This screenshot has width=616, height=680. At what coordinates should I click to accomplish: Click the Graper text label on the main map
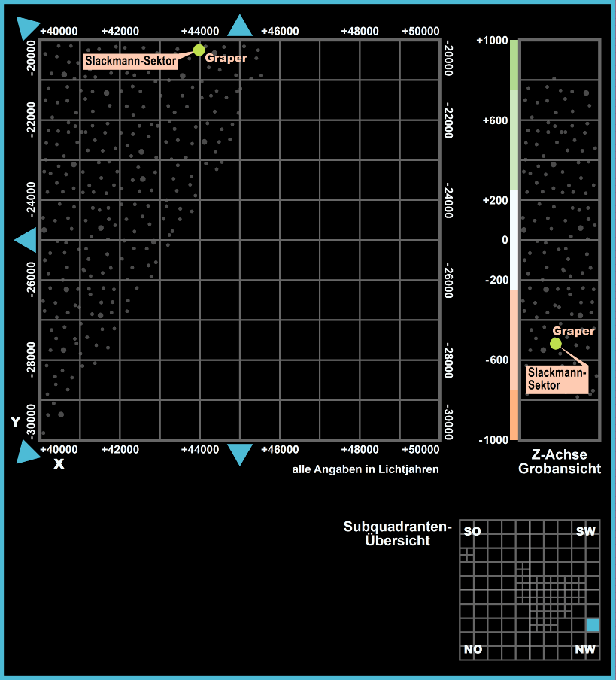226,58
